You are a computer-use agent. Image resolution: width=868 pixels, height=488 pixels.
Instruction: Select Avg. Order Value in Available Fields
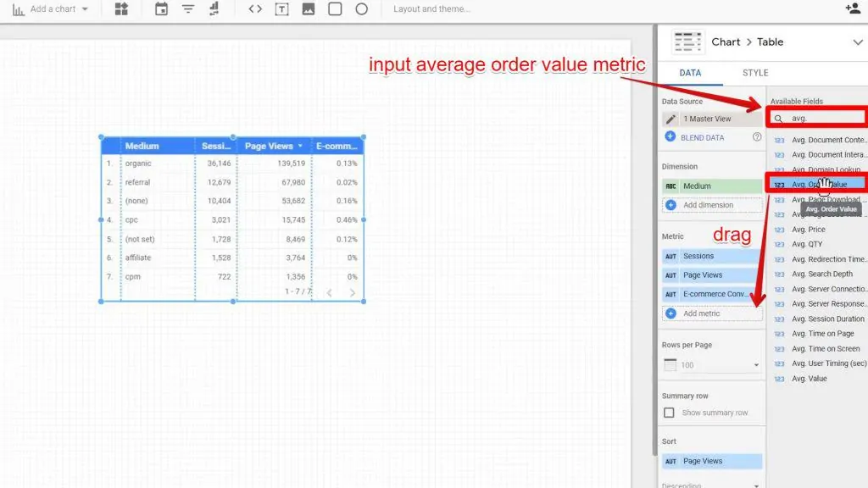[x=818, y=184]
